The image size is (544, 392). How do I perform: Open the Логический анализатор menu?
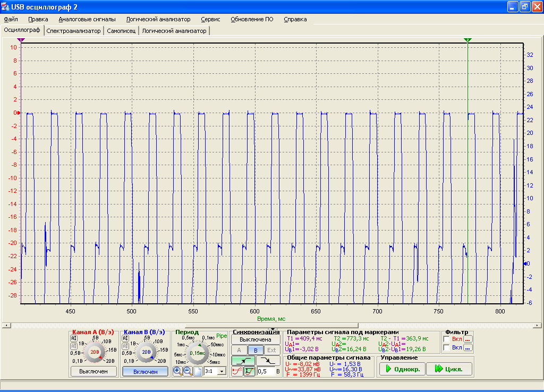click(158, 20)
